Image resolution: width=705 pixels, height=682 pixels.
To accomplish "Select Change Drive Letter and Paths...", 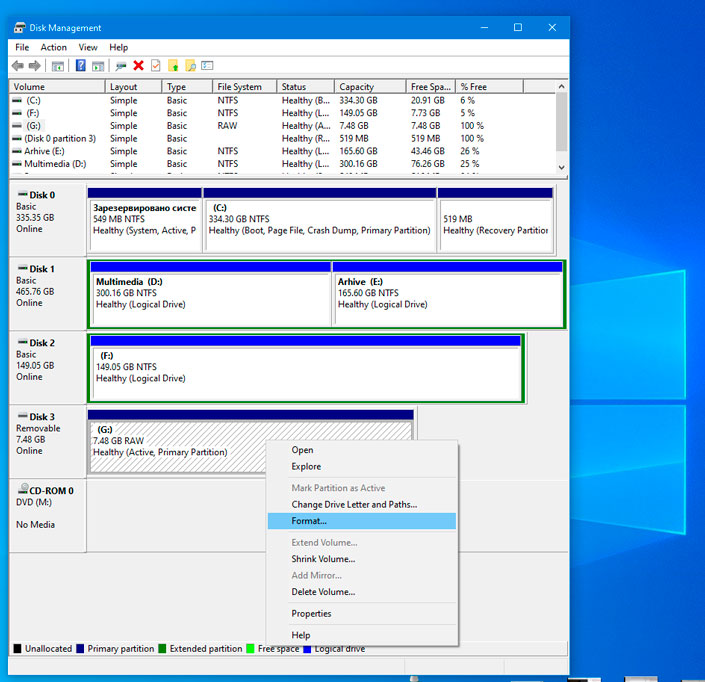I will pyautogui.click(x=362, y=504).
